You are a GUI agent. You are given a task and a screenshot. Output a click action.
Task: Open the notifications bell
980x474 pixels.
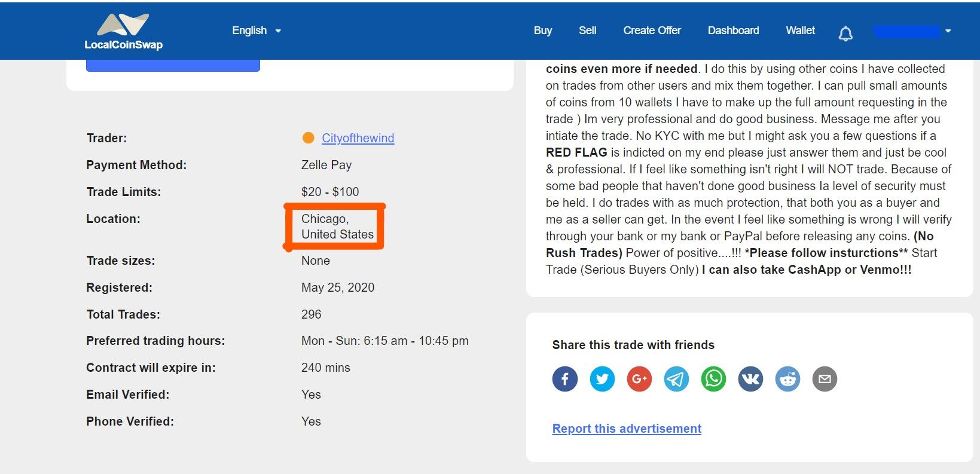coord(845,33)
